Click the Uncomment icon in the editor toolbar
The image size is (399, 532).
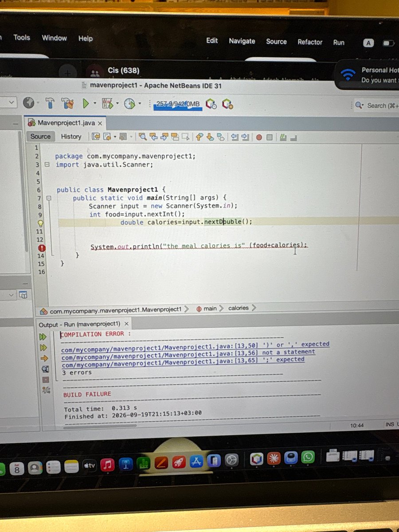(293, 137)
